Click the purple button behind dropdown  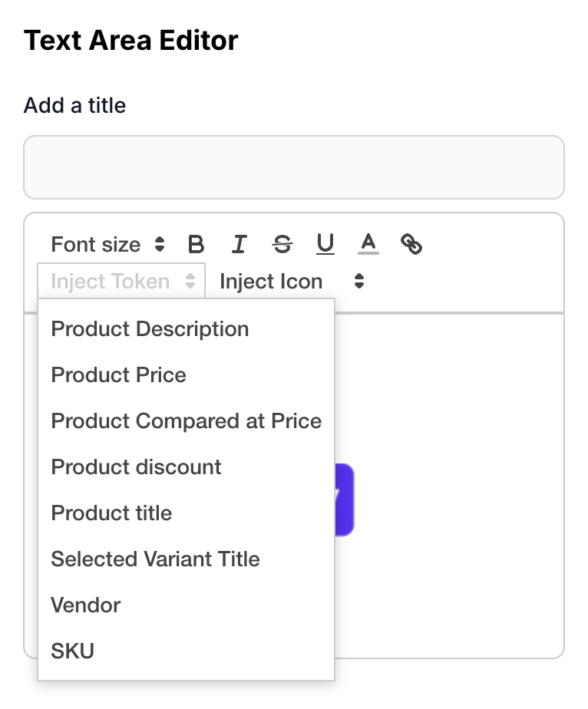[x=345, y=500]
